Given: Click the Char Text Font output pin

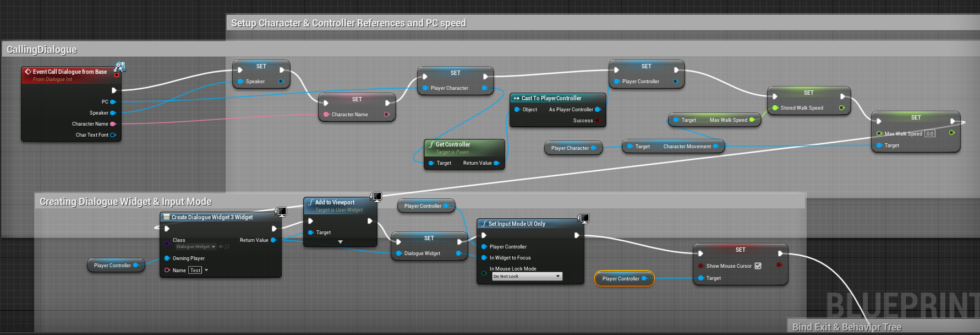Looking at the screenshot, I should pyautogui.click(x=113, y=135).
